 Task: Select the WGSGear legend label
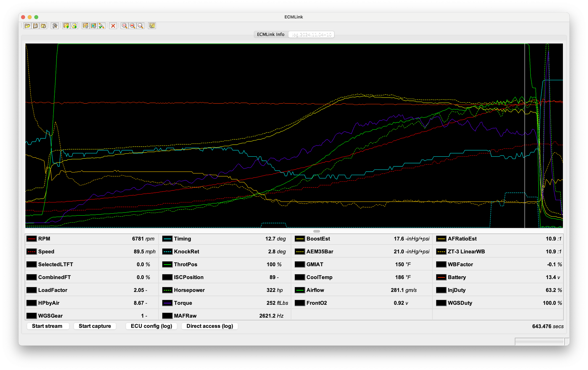(x=50, y=316)
